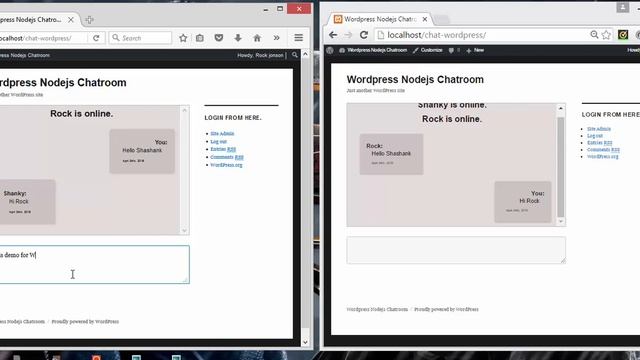Focus the Firefox Search box

pyautogui.click(x=140, y=38)
